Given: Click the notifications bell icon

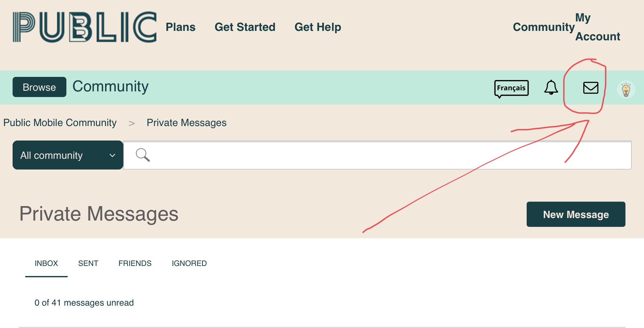Looking at the screenshot, I should [551, 87].
